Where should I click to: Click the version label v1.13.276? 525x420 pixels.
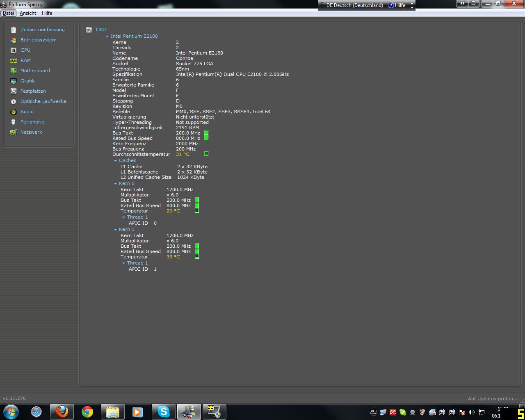pos(14,398)
